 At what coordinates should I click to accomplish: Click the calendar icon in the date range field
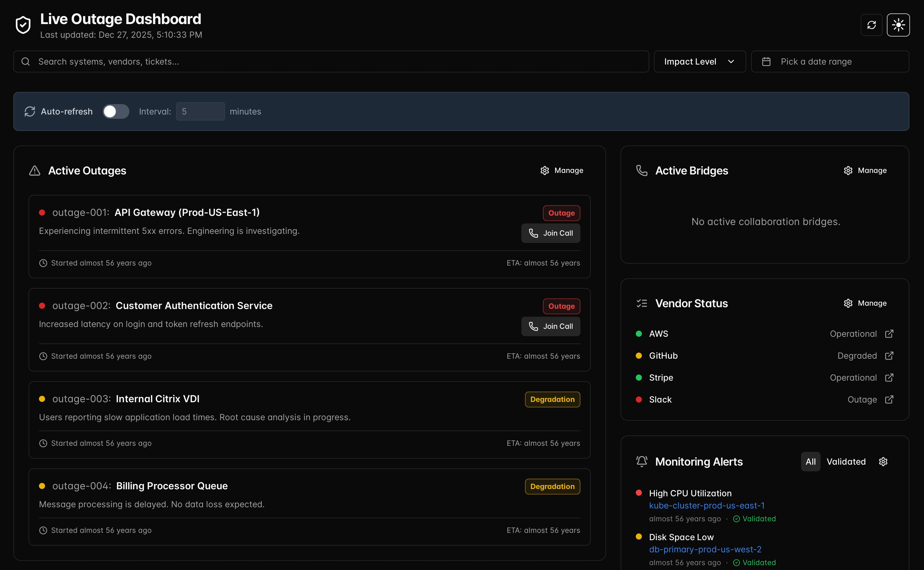(x=767, y=61)
